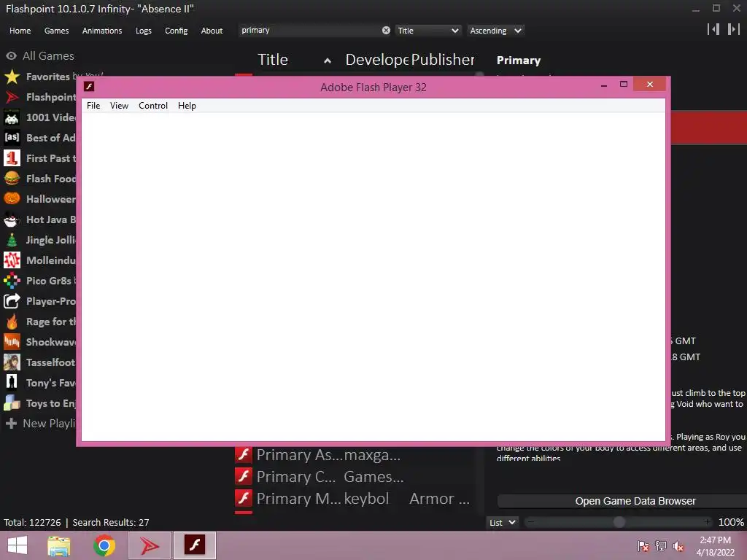Image resolution: width=747 pixels, height=560 pixels.
Task: Click the Flash icon in Adobe Flash Player title bar
Action: [89, 86]
